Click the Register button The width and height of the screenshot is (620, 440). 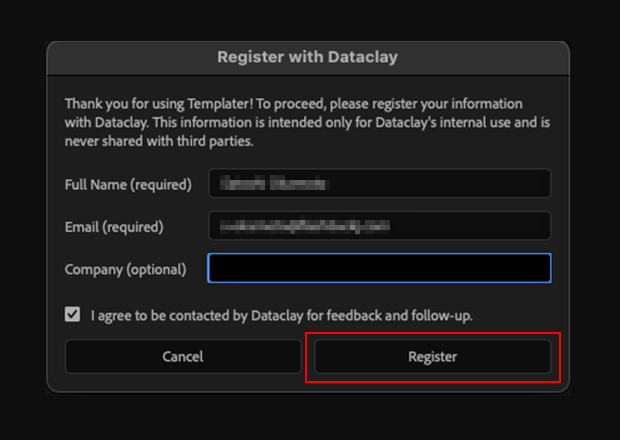[x=432, y=357]
